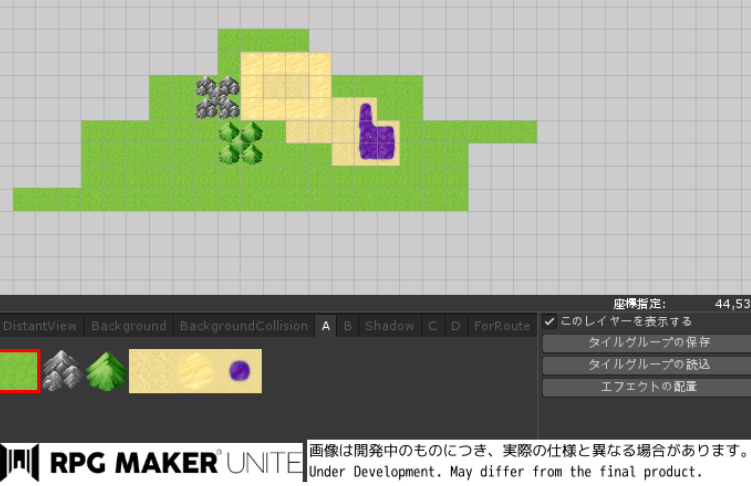Select the gray mountain tile in the palette

(62, 371)
